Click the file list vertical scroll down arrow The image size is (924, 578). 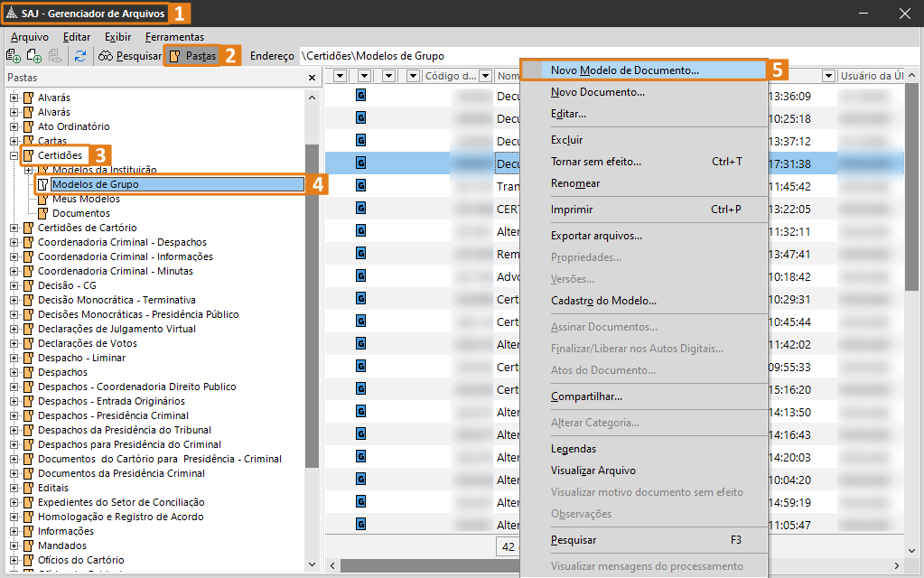point(911,551)
